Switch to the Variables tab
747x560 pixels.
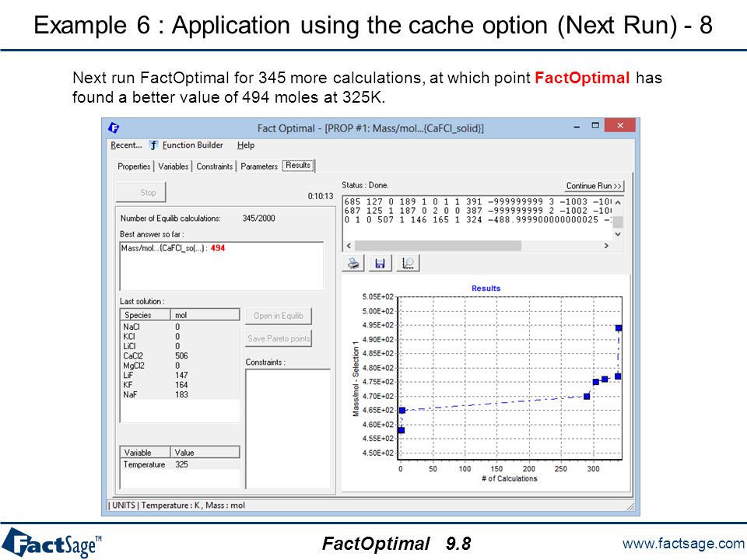[x=173, y=166]
